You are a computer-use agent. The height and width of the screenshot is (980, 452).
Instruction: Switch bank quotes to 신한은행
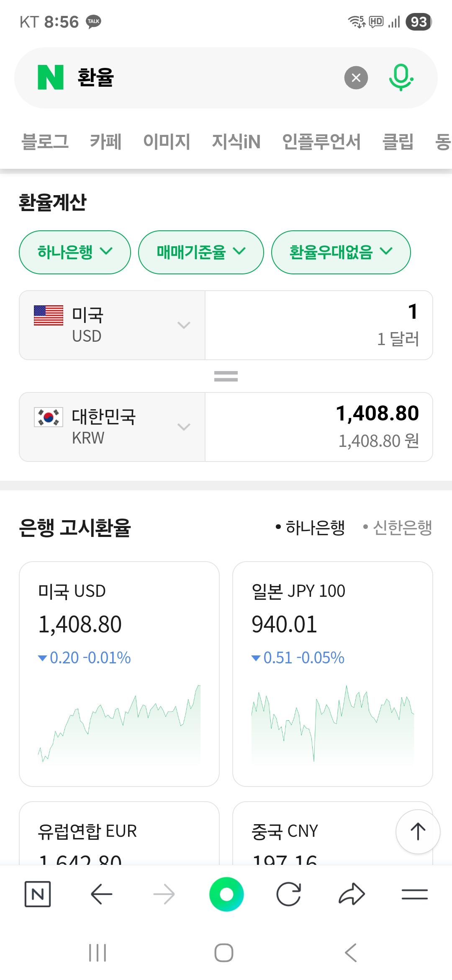[x=398, y=527]
